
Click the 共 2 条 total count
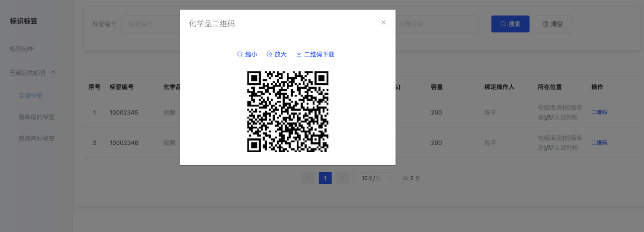coord(412,178)
